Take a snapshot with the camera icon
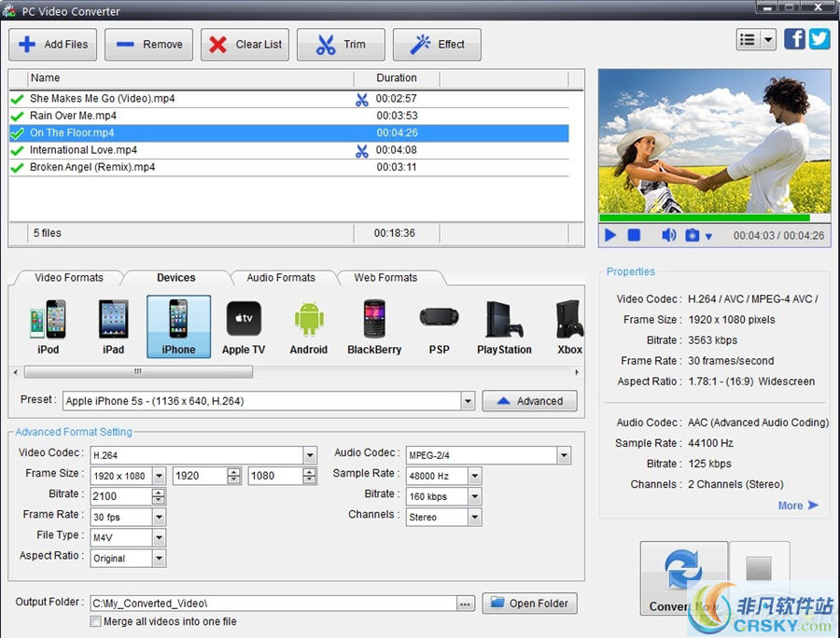 click(693, 235)
